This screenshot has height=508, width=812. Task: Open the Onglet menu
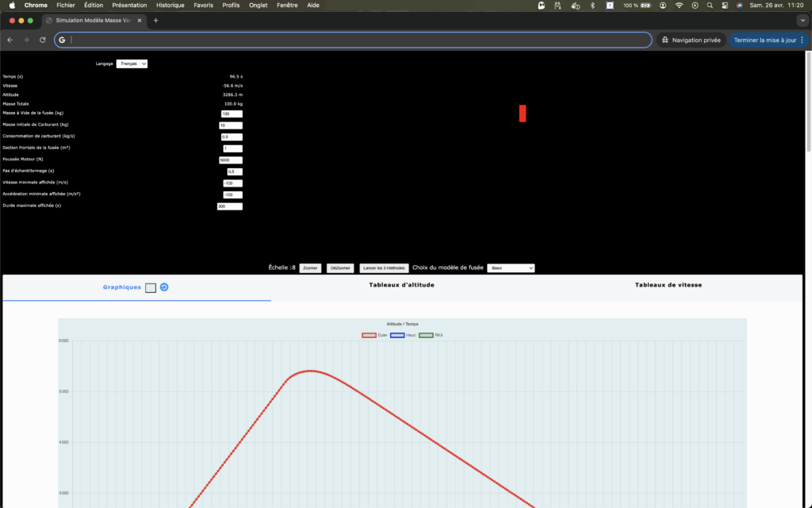(x=258, y=6)
